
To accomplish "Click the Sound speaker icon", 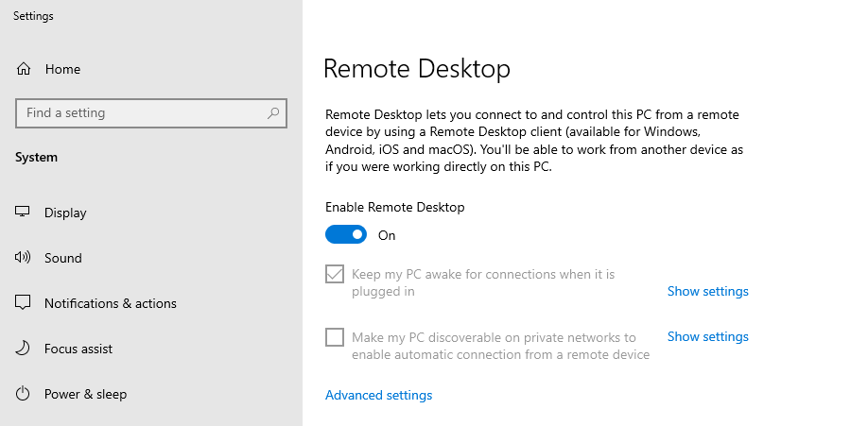I will point(22,257).
